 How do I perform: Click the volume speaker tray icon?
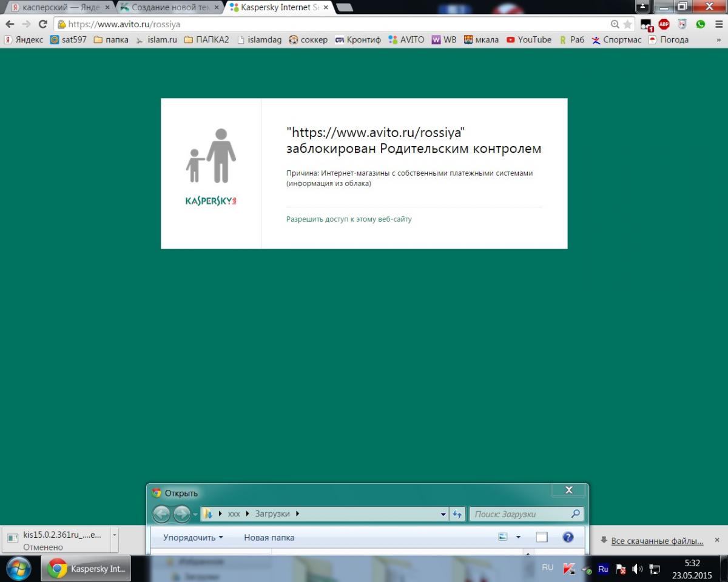(x=637, y=569)
